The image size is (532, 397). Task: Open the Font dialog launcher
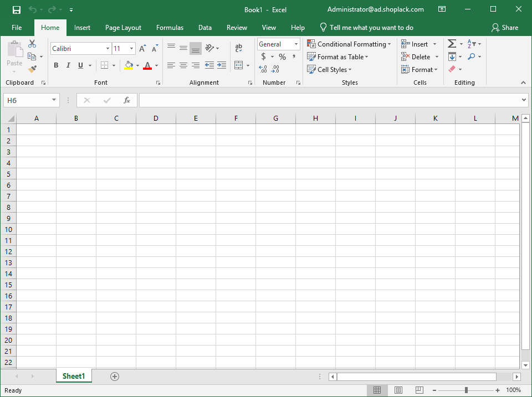158,83
